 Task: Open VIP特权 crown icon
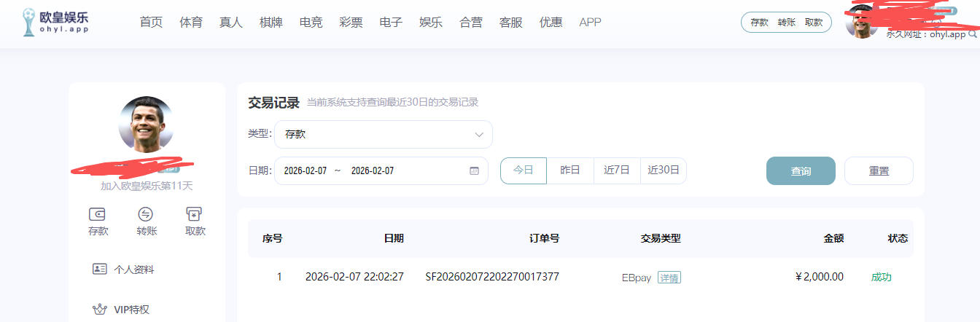coord(100,310)
